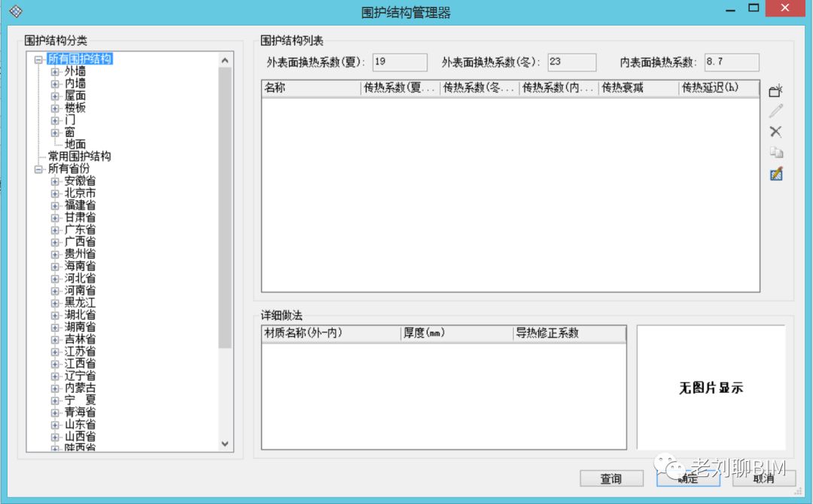Click the 外表面换热系数(冬) input field
813x504 pixels.
point(572,62)
